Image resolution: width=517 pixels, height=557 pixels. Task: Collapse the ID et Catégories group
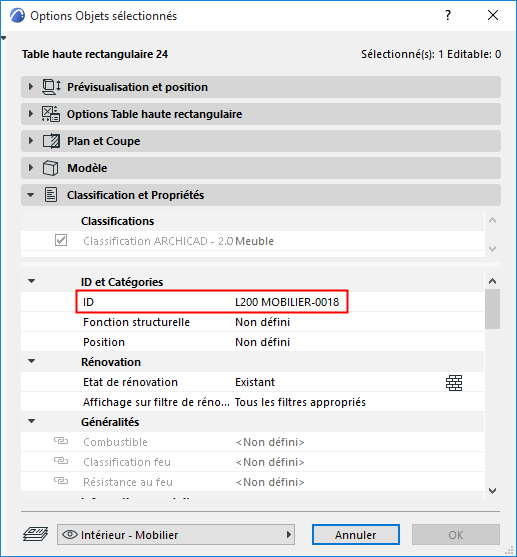click(32, 281)
